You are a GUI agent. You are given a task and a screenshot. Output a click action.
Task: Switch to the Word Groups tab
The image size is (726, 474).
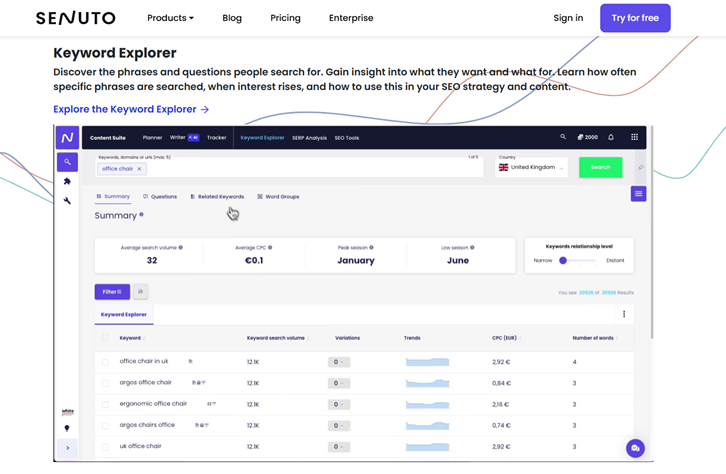pyautogui.click(x=278, y=197)
